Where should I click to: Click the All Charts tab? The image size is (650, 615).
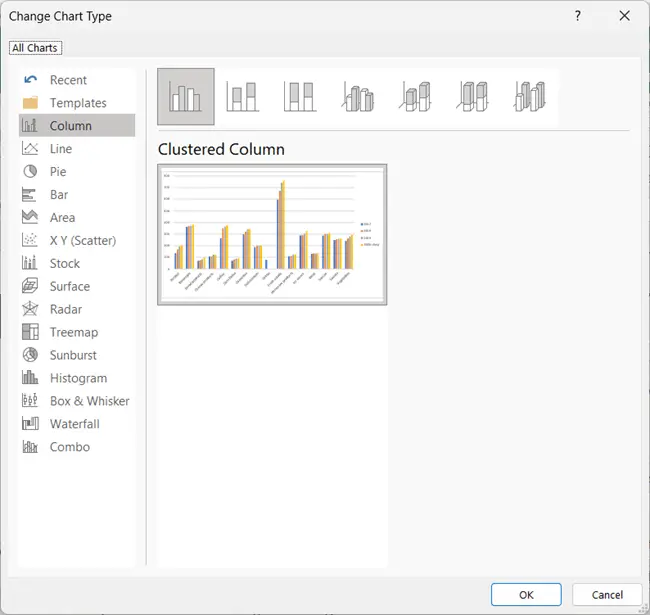click(x=35, y=48)
